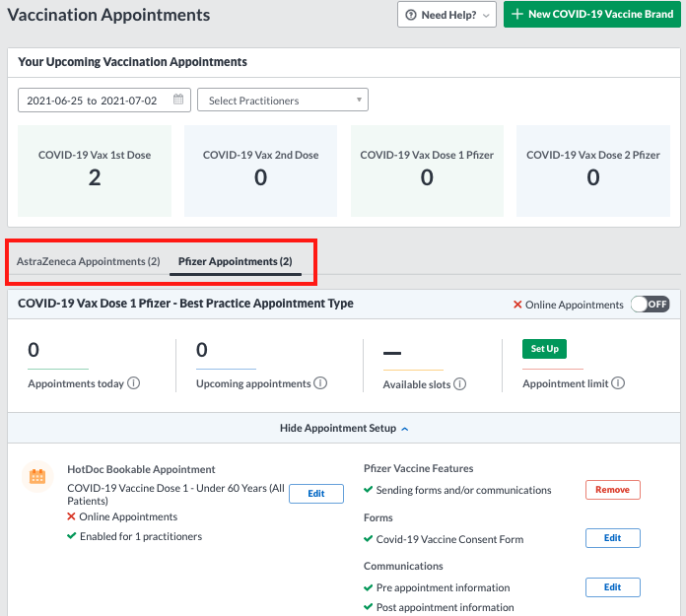This screenshot has width=686, height=616.
Task: Click the plus icon on New COVID-19 Vaccine Brand
Action: pyautogui.click(x=517, y=14)
